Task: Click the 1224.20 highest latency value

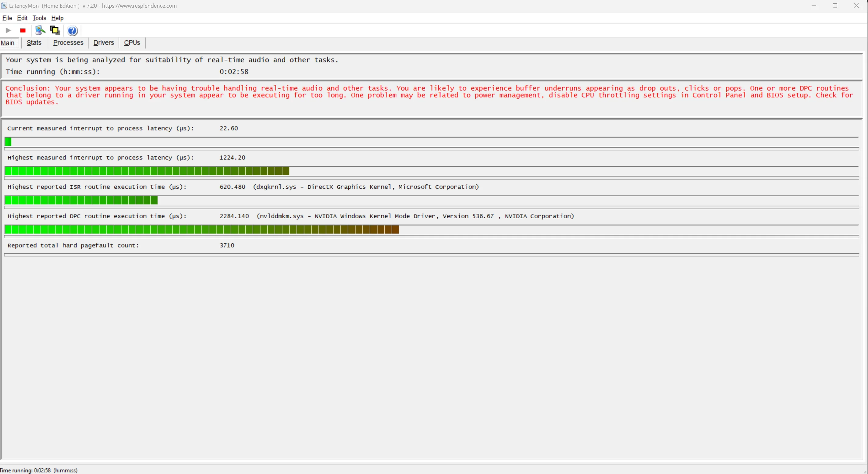Action: [x=232, y=157]
